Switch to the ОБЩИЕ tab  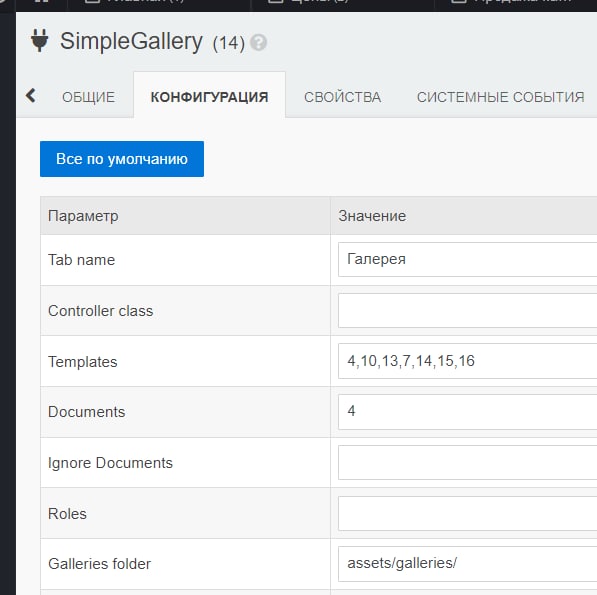[88, 97]
